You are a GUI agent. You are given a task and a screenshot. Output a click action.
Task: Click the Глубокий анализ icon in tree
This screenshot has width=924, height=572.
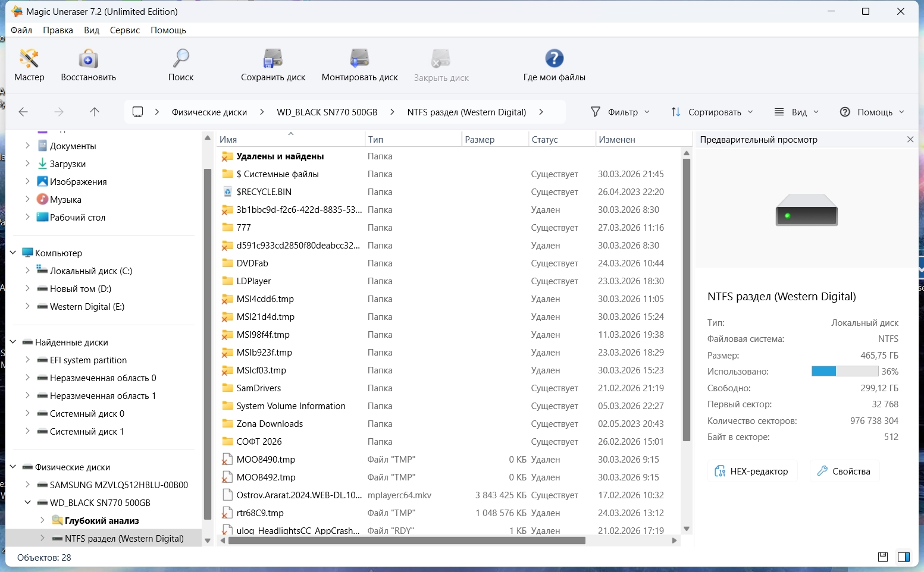(57, 520)
